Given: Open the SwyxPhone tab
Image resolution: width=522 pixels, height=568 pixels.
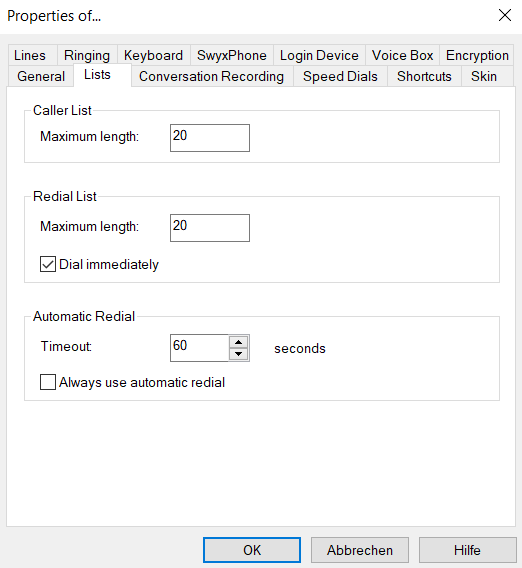Looking at the screenshot, I should click(x=232, y=55).
